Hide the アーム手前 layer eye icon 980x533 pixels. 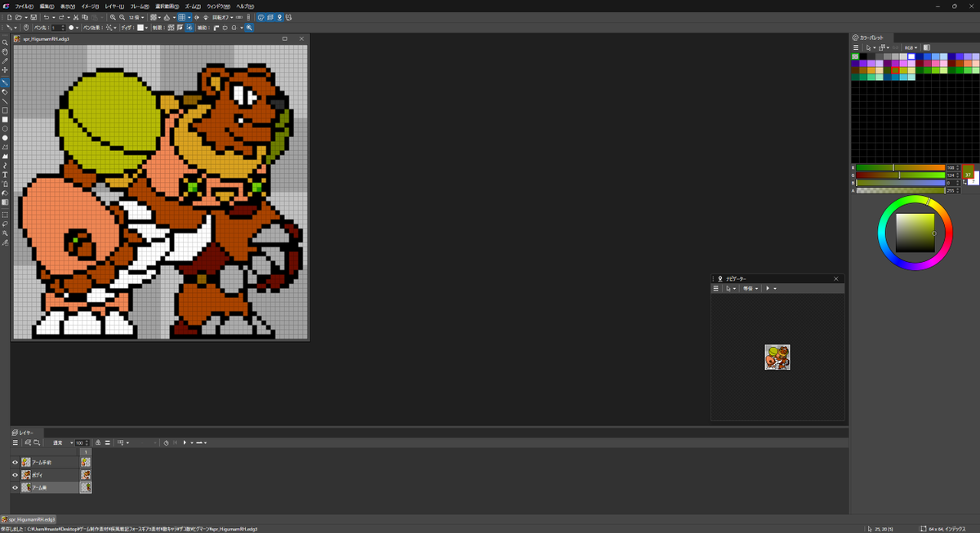(x=15, y=462)
